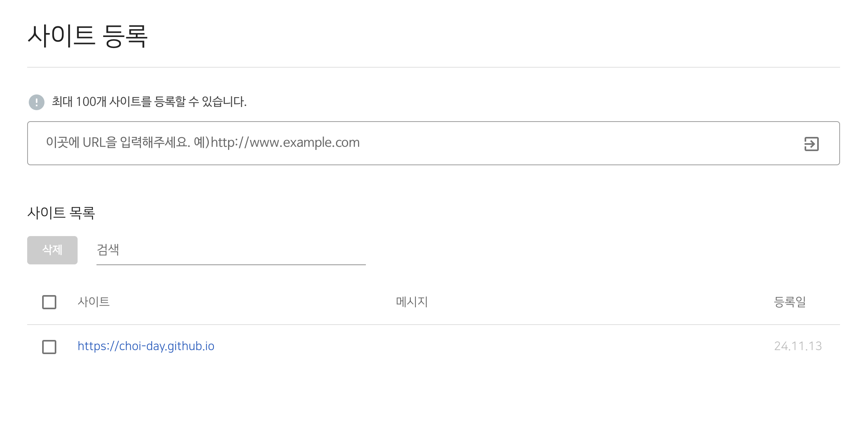The image size is (868, 432).
Task: Open the https://choi-day.github.io link
Action: pos(146,346)
